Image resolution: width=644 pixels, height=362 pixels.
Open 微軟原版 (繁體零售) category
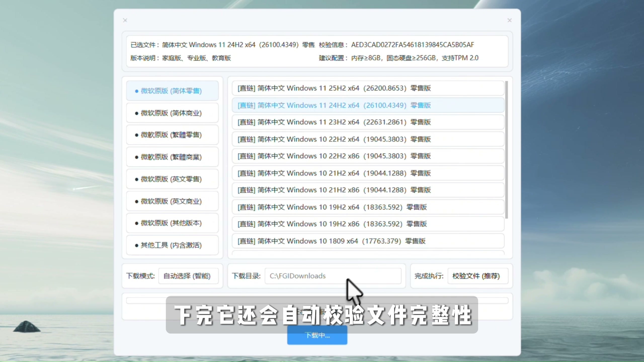click(x=172, y=135)
